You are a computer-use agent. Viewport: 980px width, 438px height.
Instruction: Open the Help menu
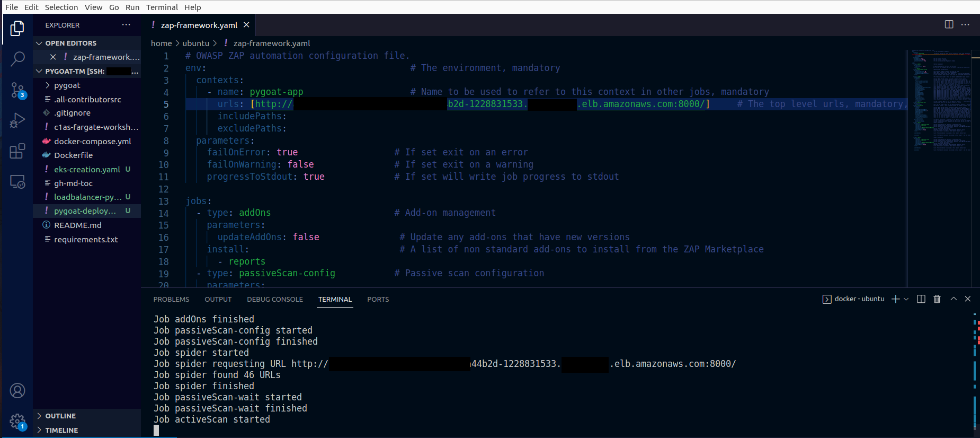tap(193, 7)
